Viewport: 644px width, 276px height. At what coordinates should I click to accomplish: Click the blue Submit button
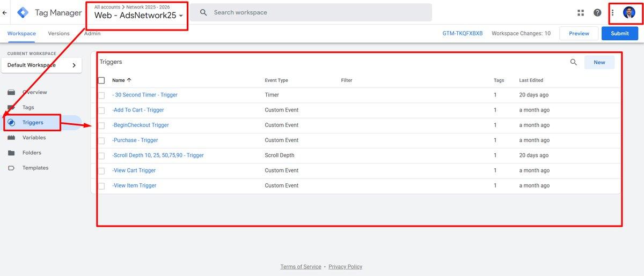(x=620, y=33)
